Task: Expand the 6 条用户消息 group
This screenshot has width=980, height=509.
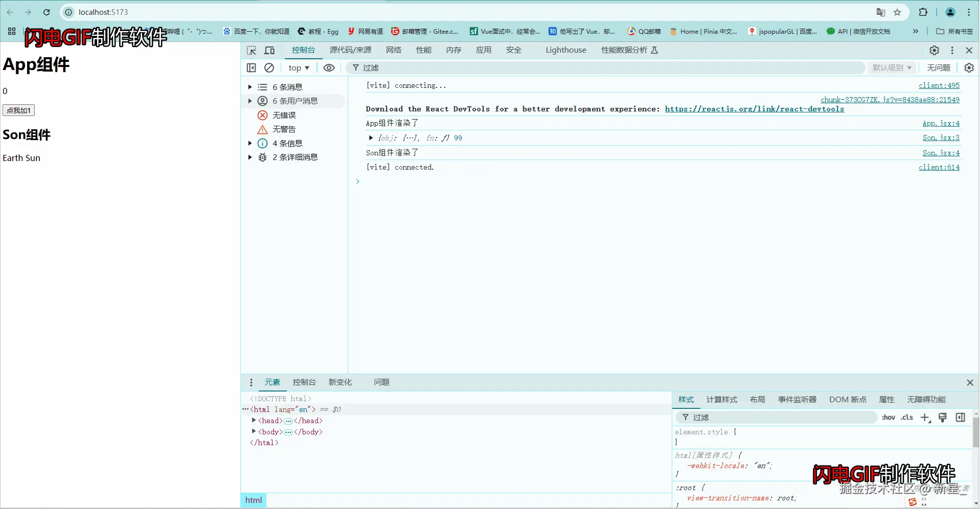Action: [x=250, y=101]
